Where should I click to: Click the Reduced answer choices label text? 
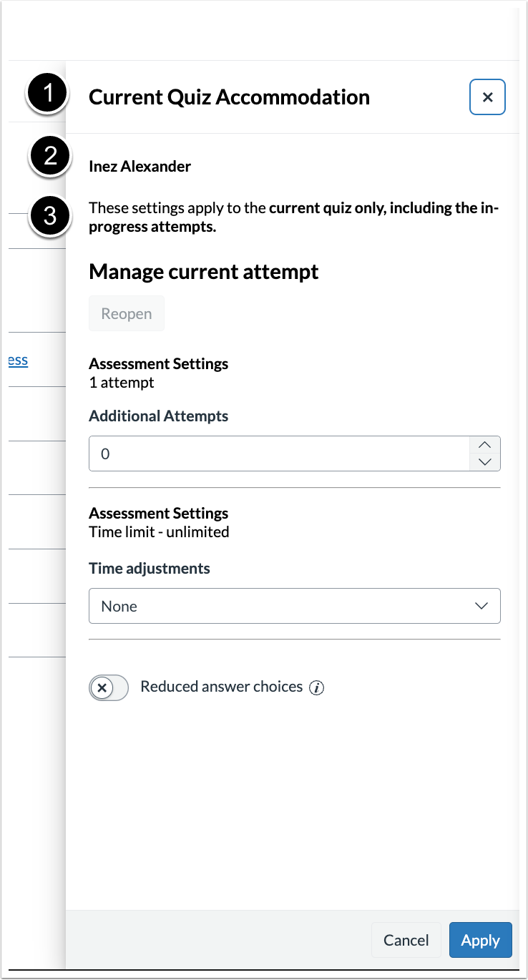point(222,687)
